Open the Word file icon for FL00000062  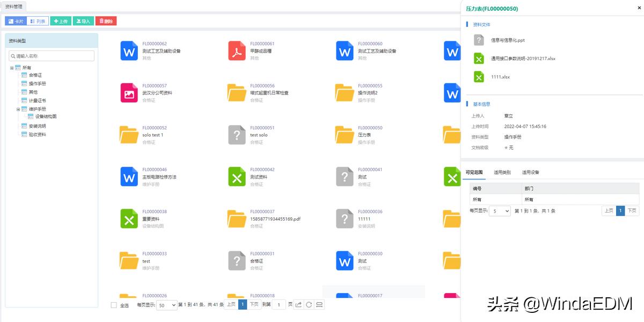point(129,50)
